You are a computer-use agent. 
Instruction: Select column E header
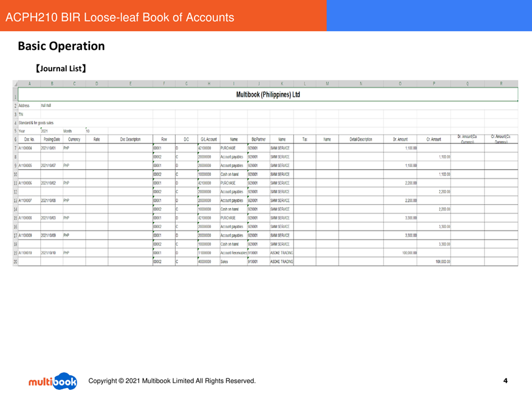130,84
